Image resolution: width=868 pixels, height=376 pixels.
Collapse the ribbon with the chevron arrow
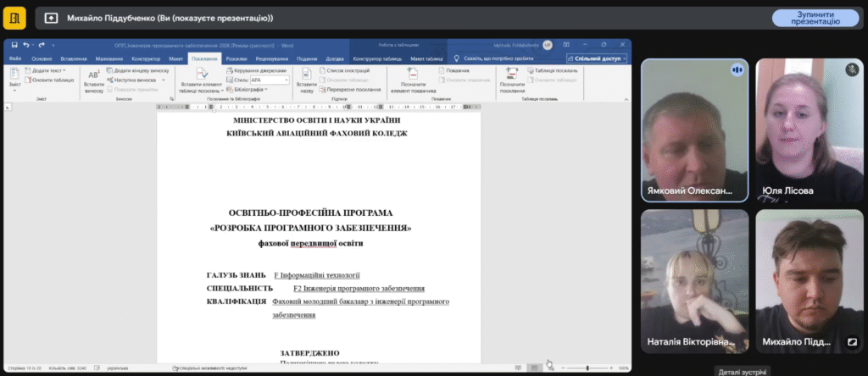tap(626, 100)
